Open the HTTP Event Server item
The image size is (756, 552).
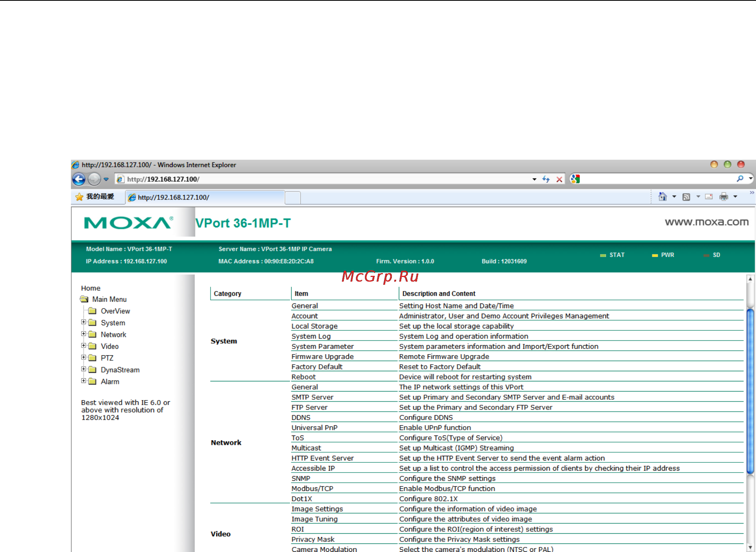point(322,458)
